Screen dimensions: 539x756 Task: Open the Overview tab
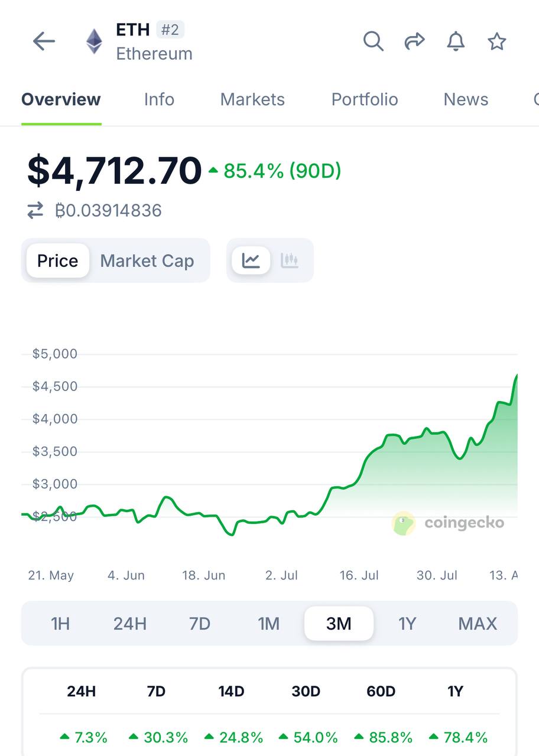click(x=61, y=99)
